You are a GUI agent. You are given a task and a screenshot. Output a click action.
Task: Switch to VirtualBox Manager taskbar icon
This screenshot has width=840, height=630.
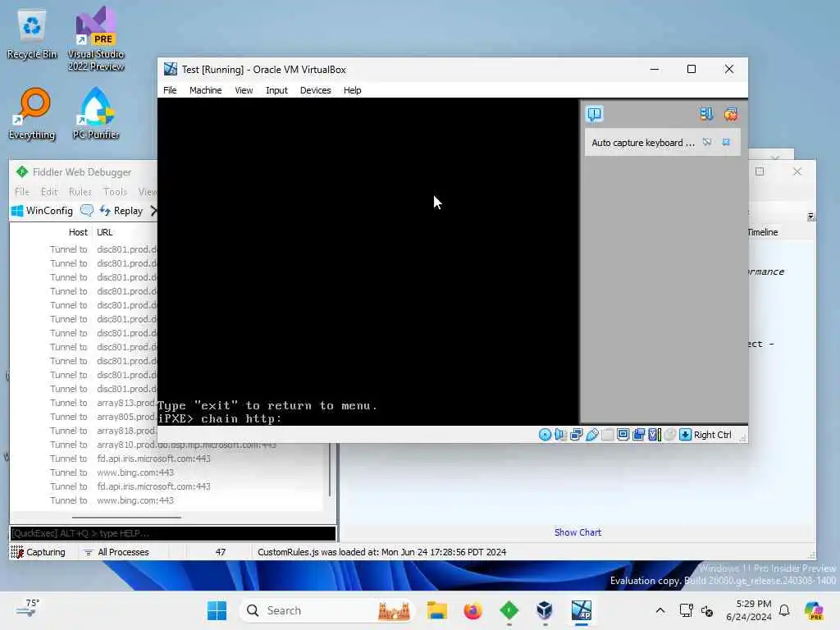(x=545, y=610)
